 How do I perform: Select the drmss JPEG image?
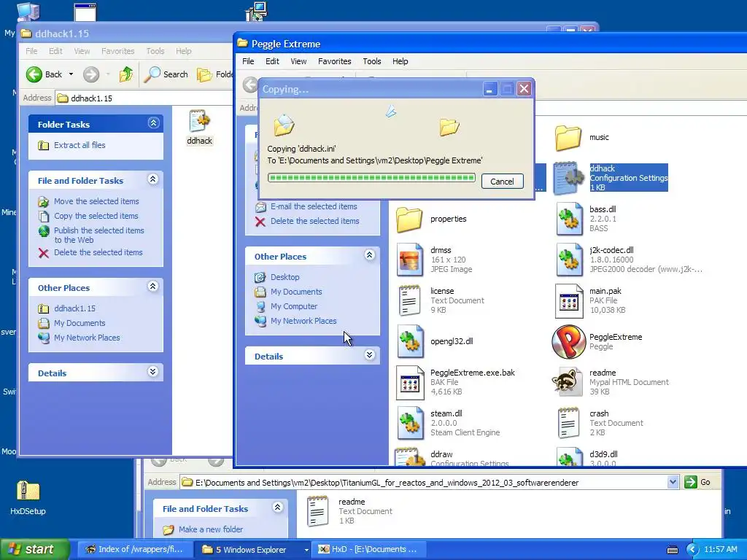pyautogui.click(x=410, y=260)
